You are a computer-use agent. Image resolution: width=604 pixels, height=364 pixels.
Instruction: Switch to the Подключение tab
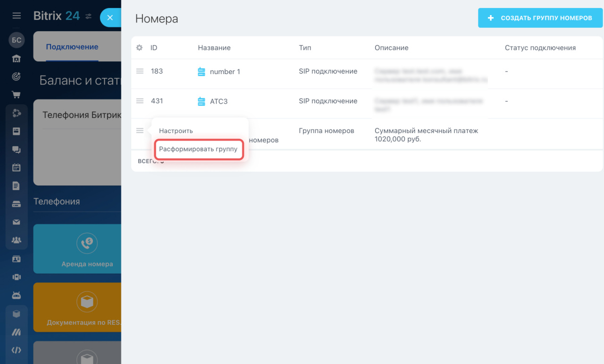pos(72,47)
